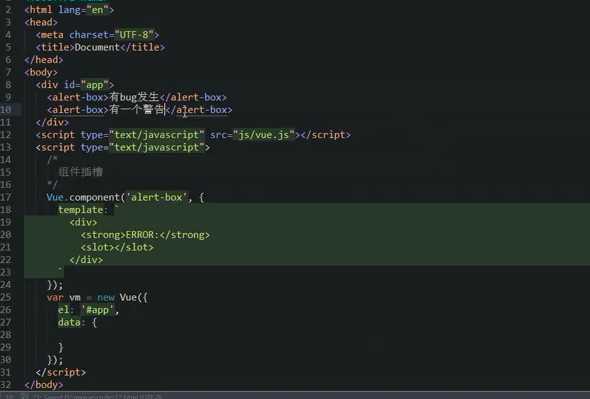This screenshot has height=399, width=590.
Task: Click the <slot></slot> tag
Action: (x=117, y=247)
